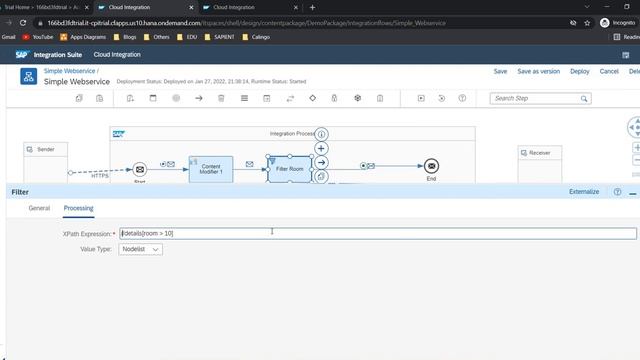Open the Message Routing arrows icon
The width and height of the screenshot is (640, 360).
pos(290,98)
